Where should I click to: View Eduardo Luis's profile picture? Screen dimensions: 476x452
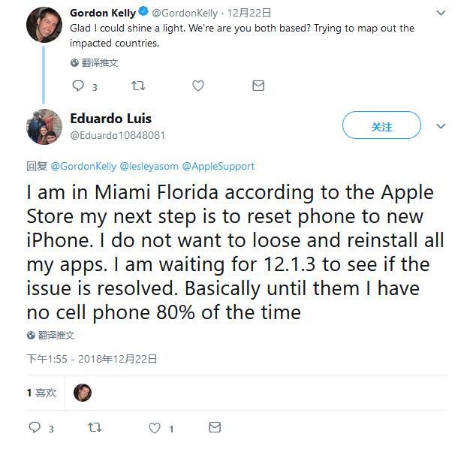[44, 127]
